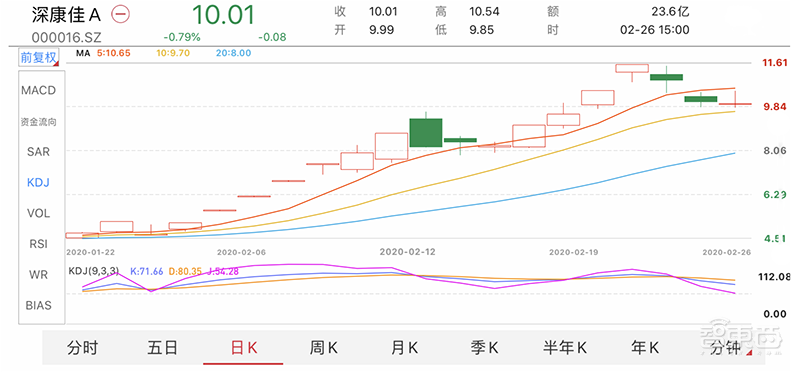The image size is (800, 372).
Task: Click the 2020-02-26 date label
Action: click(726, 252)
